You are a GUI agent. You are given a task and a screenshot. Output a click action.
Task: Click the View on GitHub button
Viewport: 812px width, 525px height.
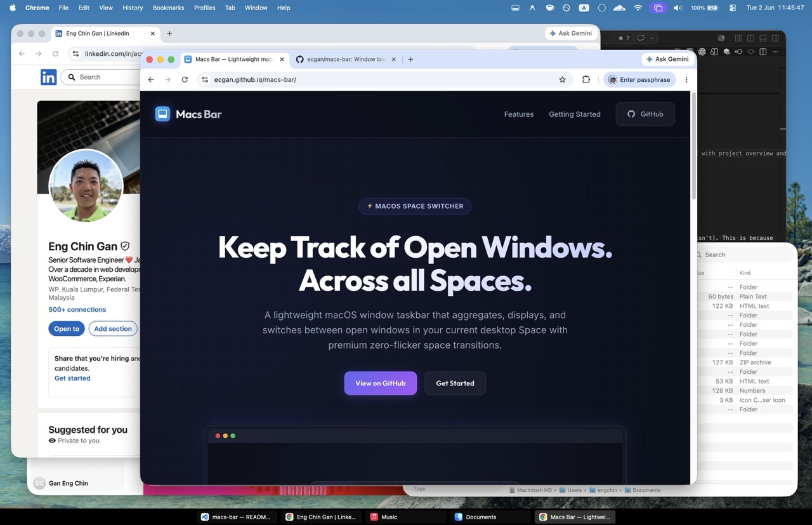[381, 383]
